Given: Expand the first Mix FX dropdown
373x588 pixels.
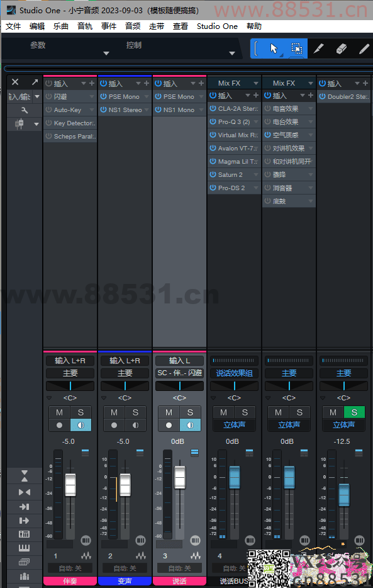Looking at the screenshot, I should coord(256,83).
